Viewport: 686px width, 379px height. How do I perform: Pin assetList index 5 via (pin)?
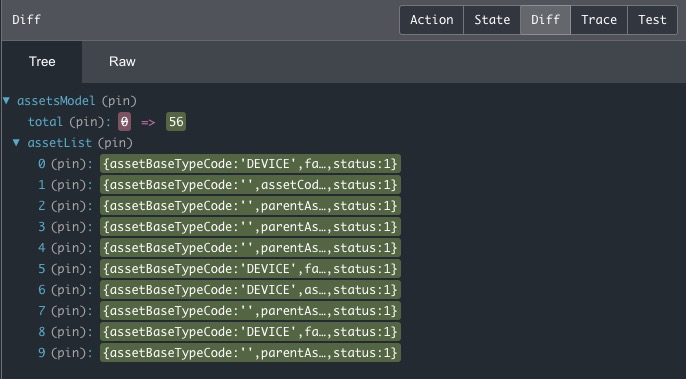pyautogui.click(x=70, y=269)
